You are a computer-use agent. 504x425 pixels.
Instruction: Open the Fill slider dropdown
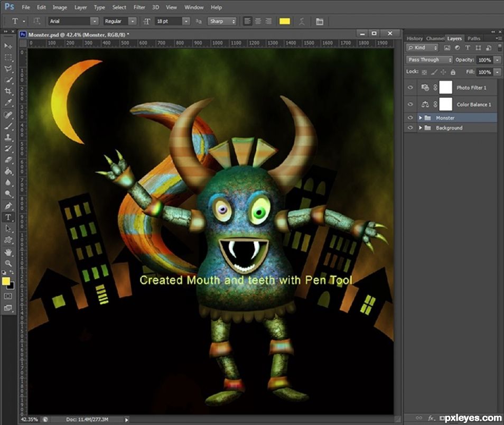pos(497,72)
